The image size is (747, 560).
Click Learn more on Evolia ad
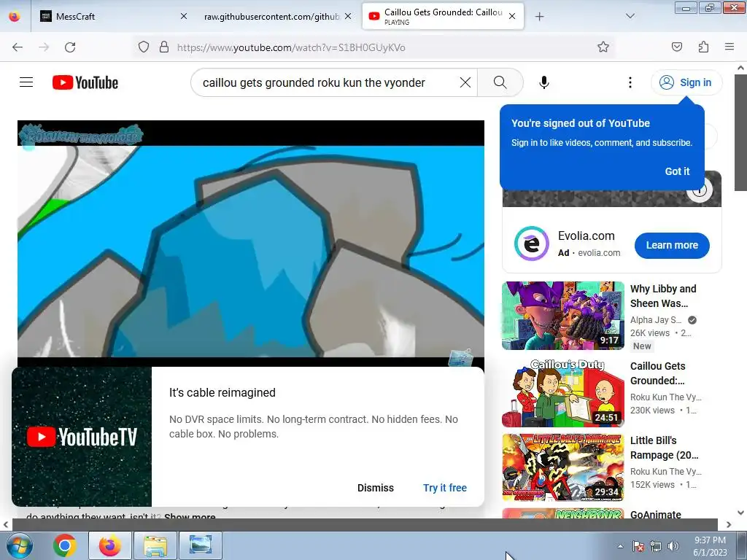point(672,245)
